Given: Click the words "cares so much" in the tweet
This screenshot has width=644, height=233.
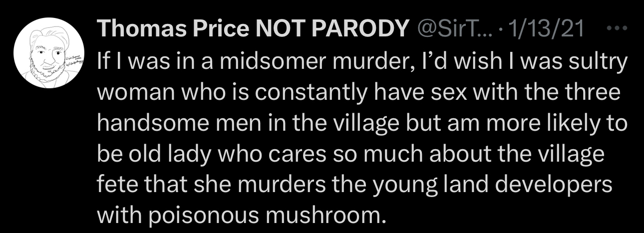Looking at the screenshot, I should pos(332,155).
